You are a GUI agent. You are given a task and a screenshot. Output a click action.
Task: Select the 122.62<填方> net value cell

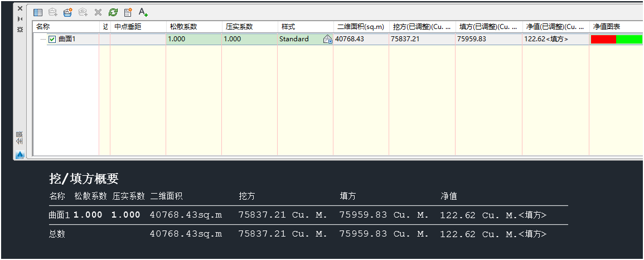(x=556, y=40)
